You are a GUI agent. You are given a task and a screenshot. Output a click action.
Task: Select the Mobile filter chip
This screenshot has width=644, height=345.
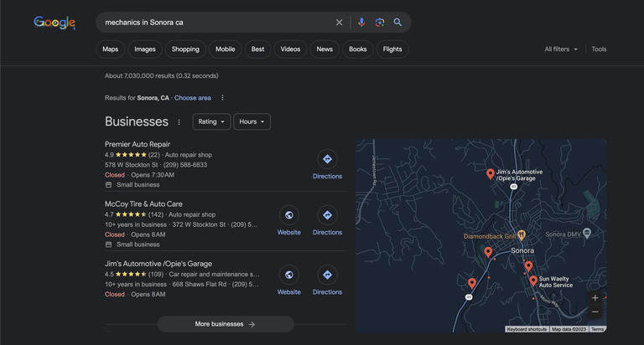coord(225,49)
